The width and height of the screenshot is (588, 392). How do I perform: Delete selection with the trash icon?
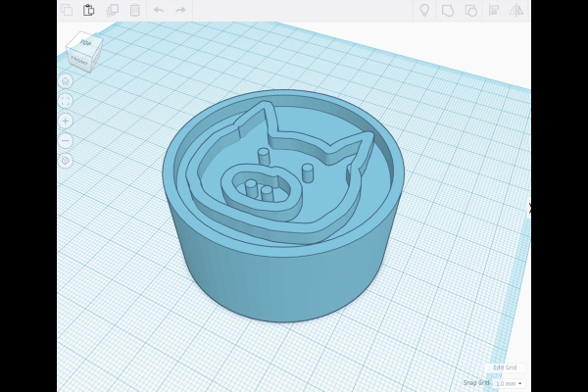point(134,10)
